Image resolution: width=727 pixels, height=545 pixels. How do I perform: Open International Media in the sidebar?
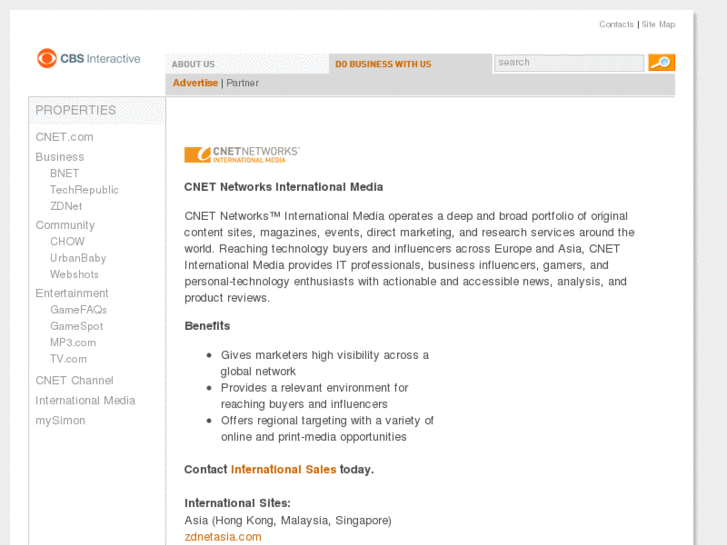tap(85, 400)
